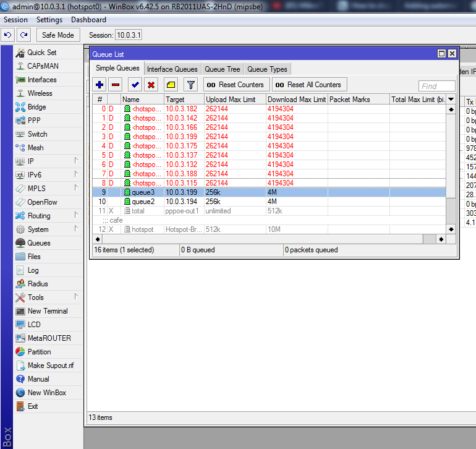Open the Dashboard menu
Image resolution: width=476 pixels, height=449 pixels.
pos(88,20)
